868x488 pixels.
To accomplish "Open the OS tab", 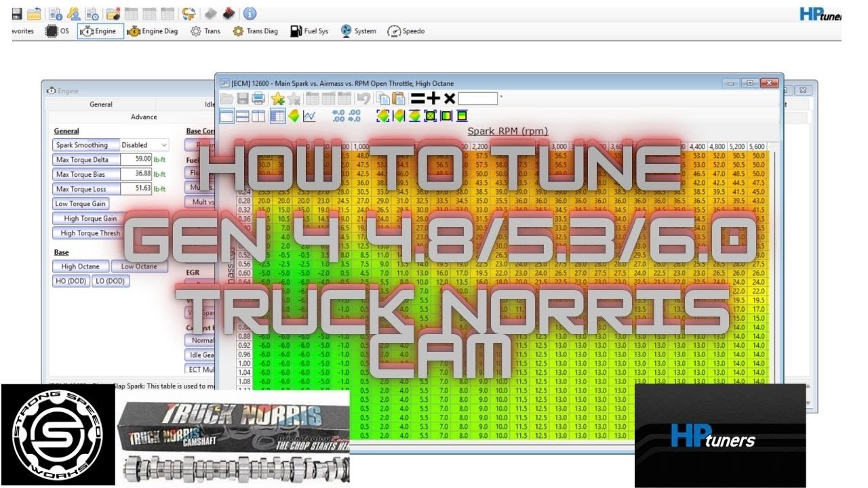I will (58, 31).
